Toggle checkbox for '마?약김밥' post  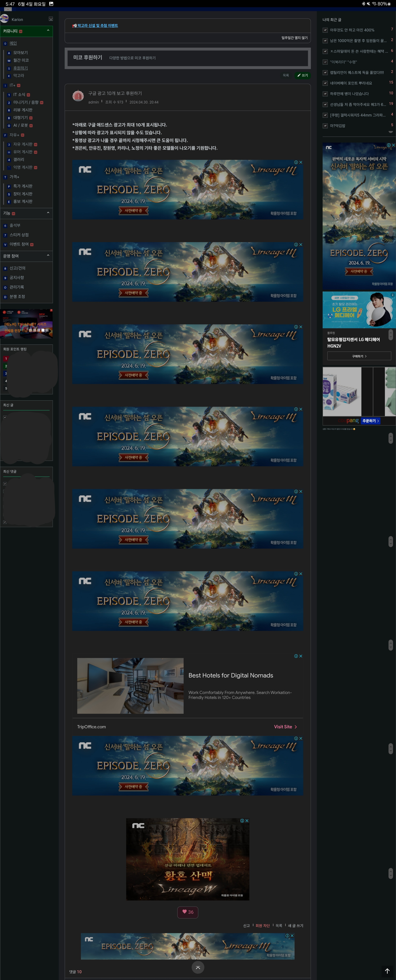325,126
